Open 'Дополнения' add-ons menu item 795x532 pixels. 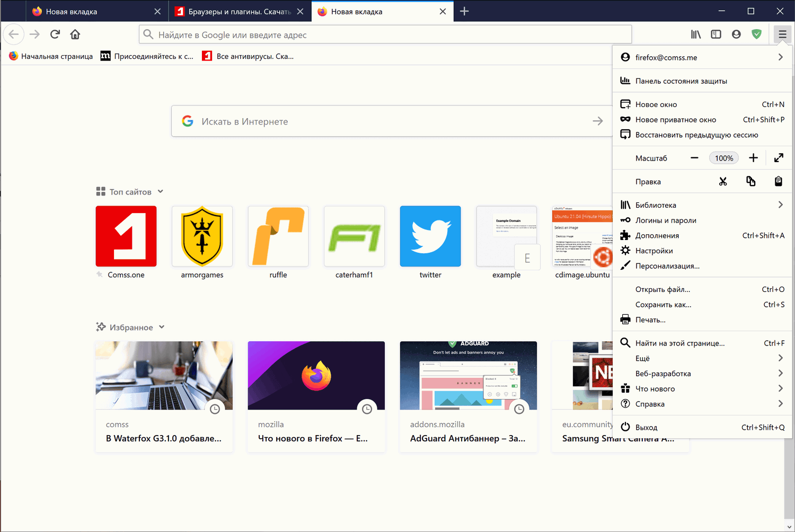click(702, 236)
